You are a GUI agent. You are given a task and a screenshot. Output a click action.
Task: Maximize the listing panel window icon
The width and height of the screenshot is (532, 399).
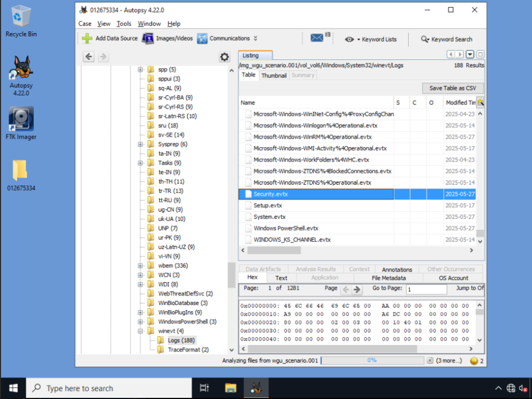coord(480,54)
